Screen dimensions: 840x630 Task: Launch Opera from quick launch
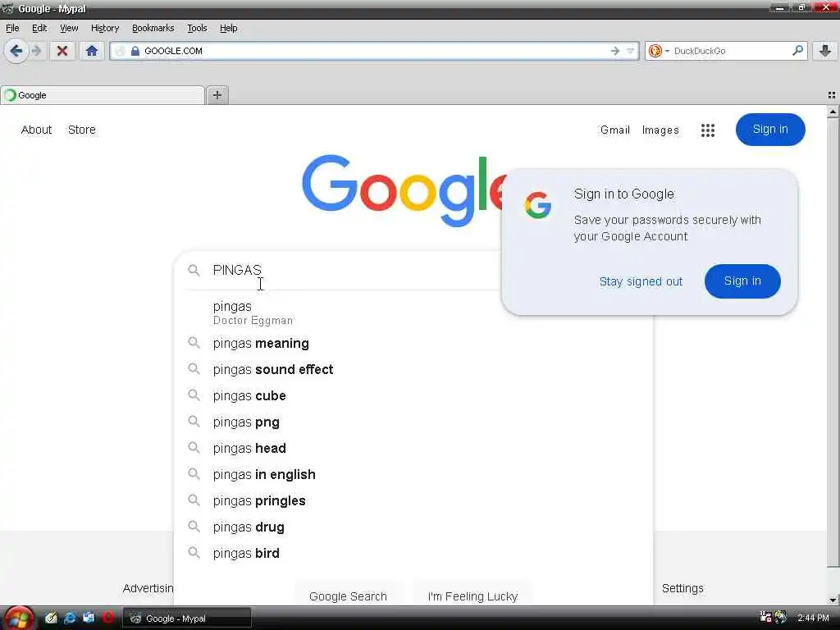pyautogui.click(x=107, y=619)
